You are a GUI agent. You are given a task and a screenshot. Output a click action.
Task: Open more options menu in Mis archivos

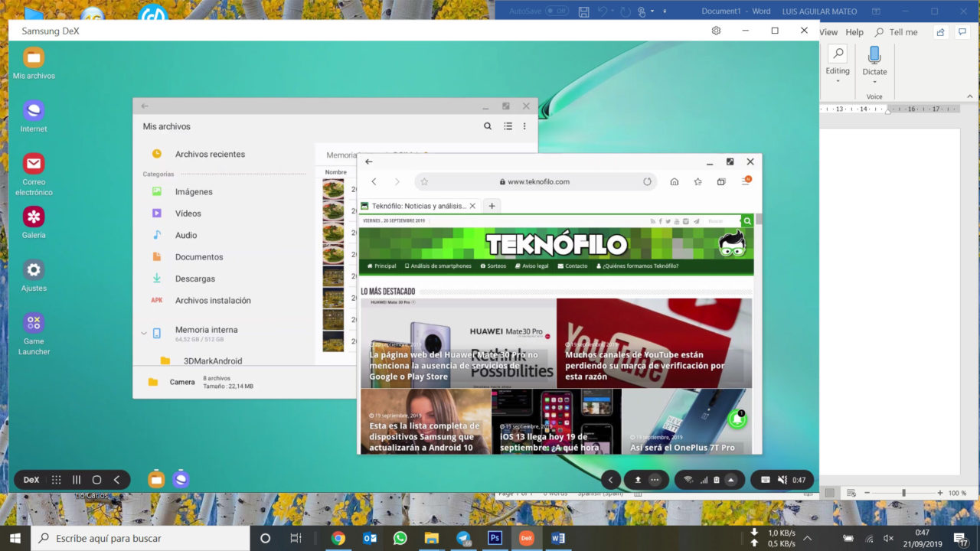tap(524, 126)
